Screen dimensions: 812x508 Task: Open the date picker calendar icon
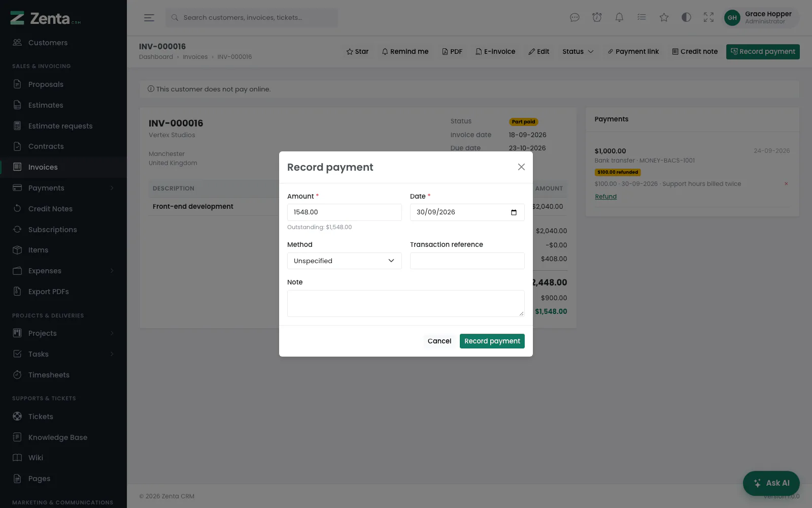click(514, 212)
